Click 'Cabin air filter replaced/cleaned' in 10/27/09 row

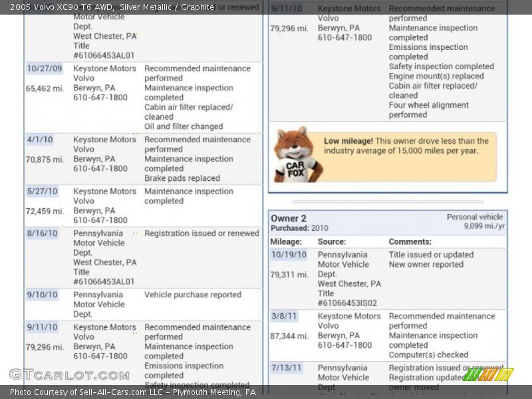[x=189, y=112]
